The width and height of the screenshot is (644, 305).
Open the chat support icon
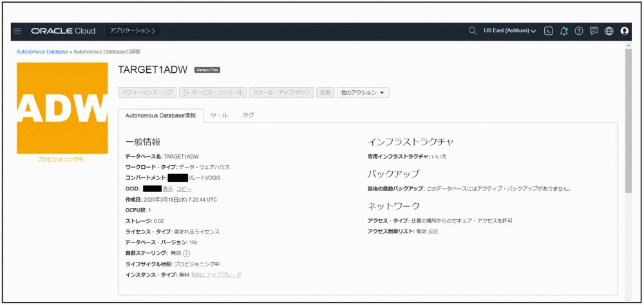594,31
